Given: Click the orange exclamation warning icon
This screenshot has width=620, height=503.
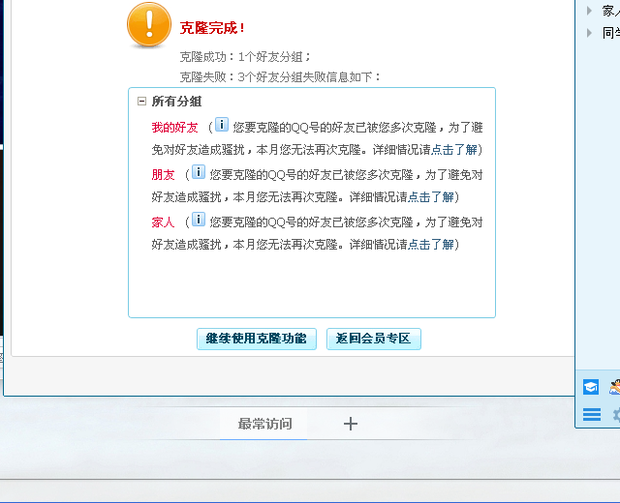Looking at the screenshot, I should point(149,25).
